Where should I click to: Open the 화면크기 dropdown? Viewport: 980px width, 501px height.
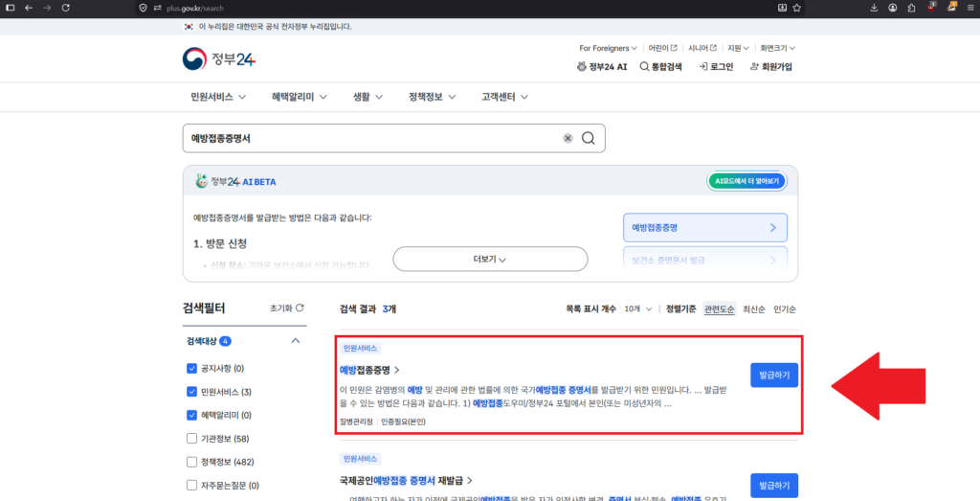[x=777, y=48]
